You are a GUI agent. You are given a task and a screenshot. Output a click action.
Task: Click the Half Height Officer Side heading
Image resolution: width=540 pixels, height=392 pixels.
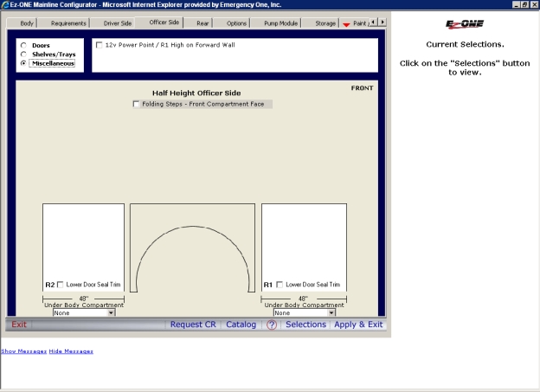tap(196, 93)
